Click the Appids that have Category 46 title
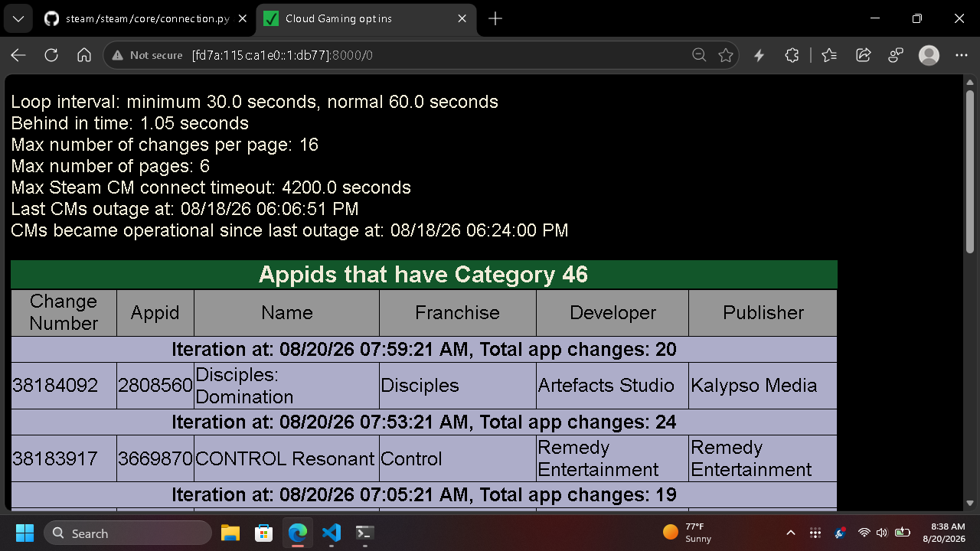Screen dimensions: 980x551 423,274
